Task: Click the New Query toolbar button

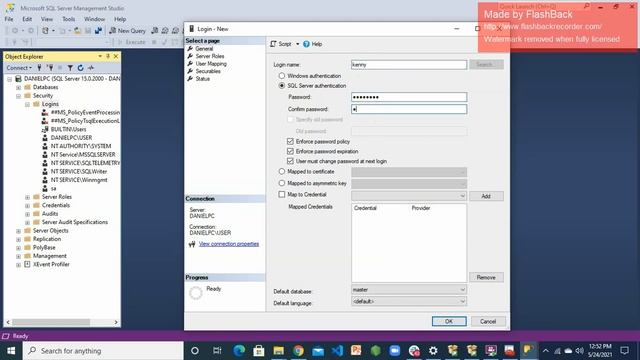Action: click(127, 31)
